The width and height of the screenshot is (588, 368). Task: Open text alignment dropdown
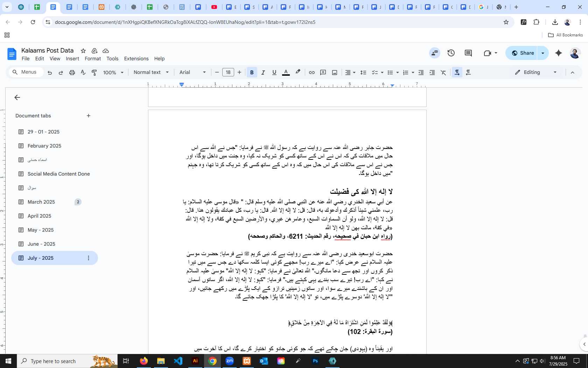[350, 73]
